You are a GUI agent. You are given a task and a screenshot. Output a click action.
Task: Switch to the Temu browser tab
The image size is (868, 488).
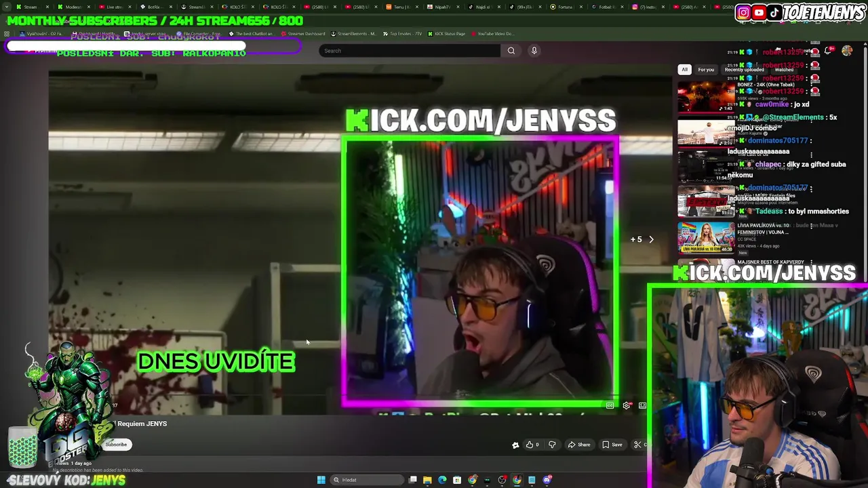point(402,7)
